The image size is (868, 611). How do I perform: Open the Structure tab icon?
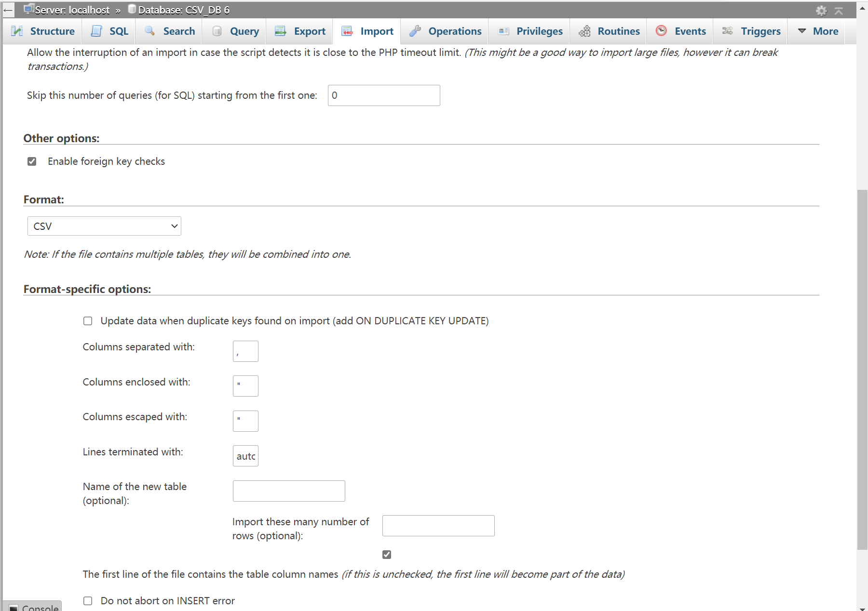[17, 31]
